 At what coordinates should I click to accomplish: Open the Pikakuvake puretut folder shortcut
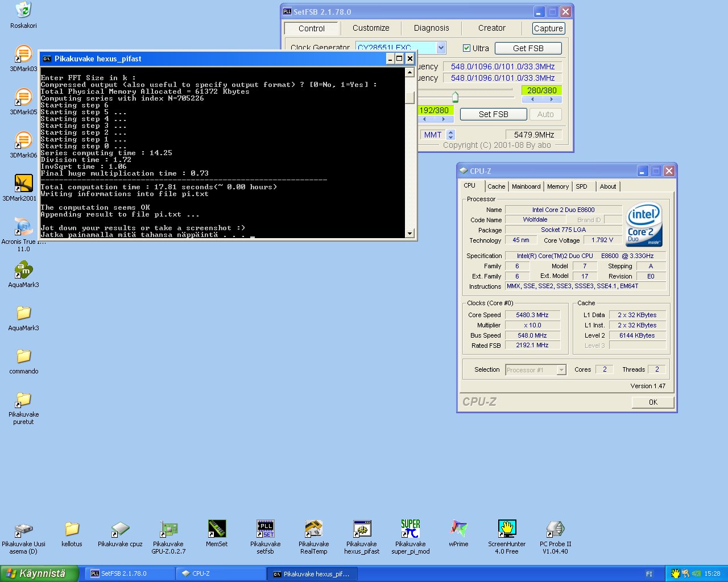(x=23, y=408)
